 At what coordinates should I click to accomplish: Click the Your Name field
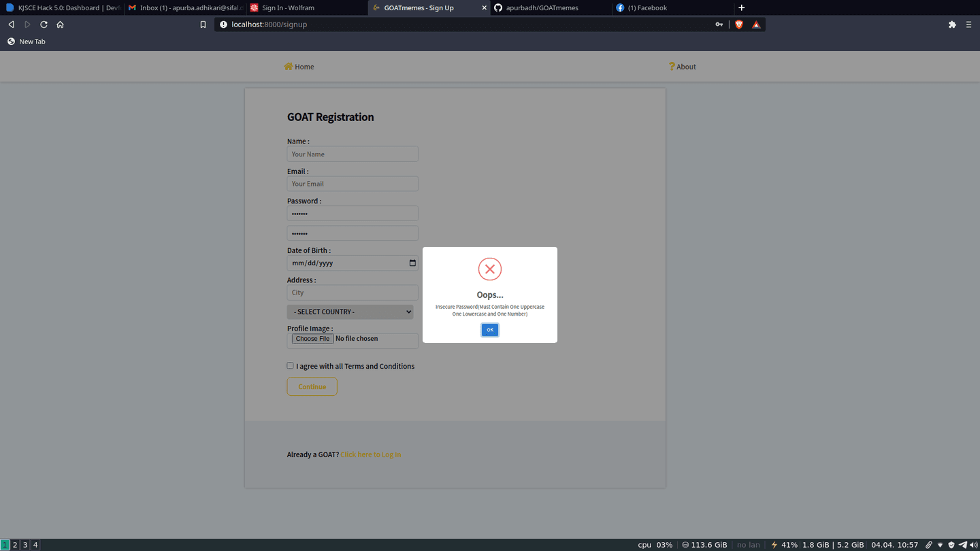pyautogui.click(x=353, y=154)
